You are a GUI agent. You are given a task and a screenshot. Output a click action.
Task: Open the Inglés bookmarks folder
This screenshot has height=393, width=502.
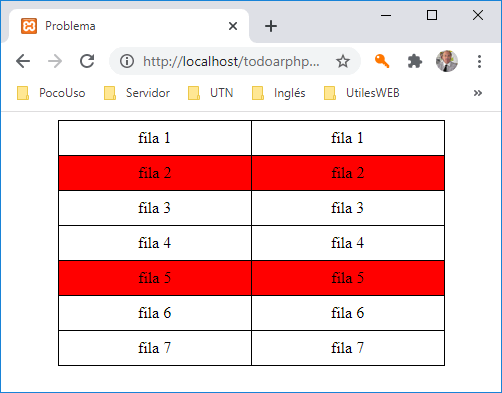point(279,93)
